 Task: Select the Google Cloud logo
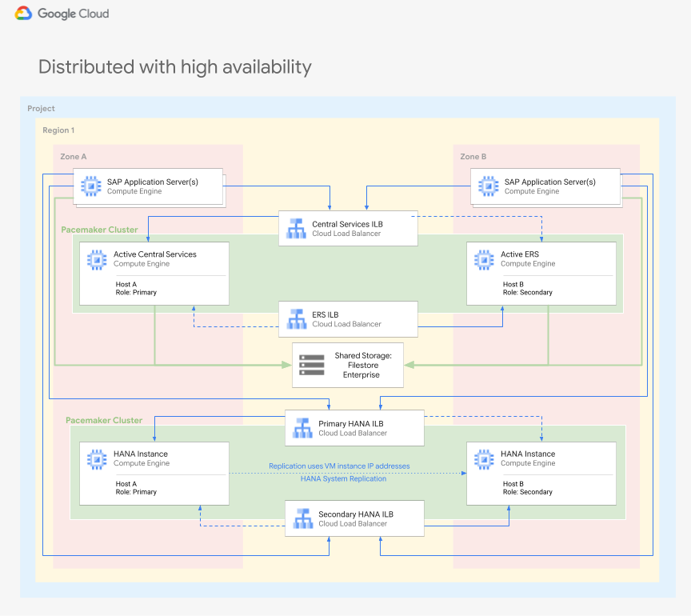[61, 14]
